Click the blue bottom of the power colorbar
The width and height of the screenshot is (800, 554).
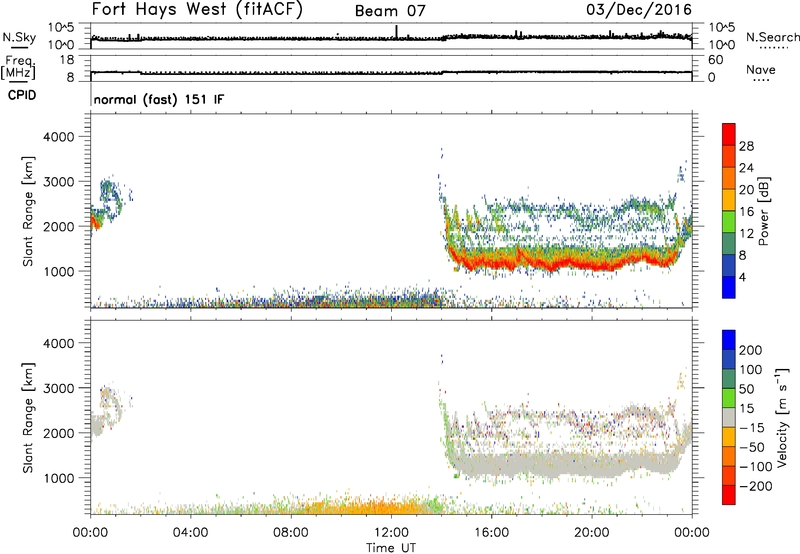pyautogui.click(x=729, y=287)
